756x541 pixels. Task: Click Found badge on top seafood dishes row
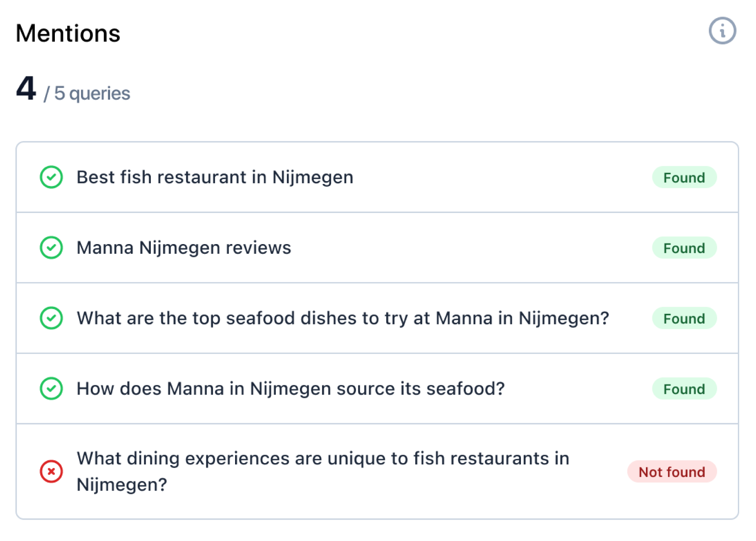pos(684,318)
